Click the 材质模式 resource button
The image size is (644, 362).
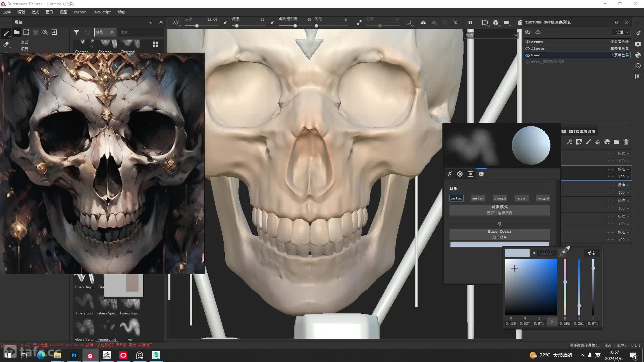coord(499,210)
